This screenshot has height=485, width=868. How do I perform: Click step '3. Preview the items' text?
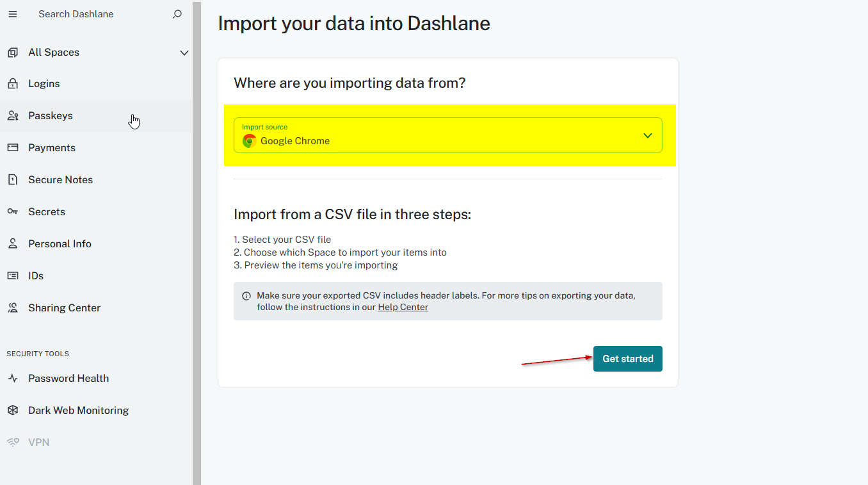tap(316, 265)
